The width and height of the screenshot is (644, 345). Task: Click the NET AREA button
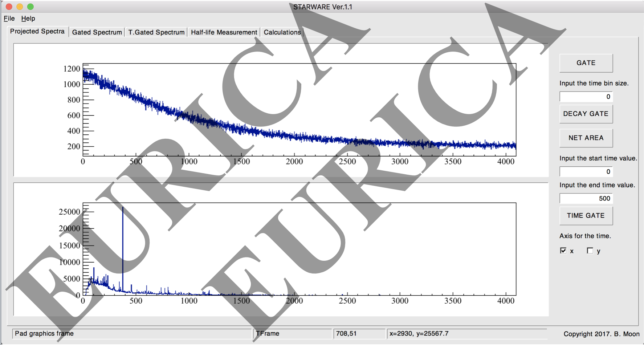tap(586, 138)
